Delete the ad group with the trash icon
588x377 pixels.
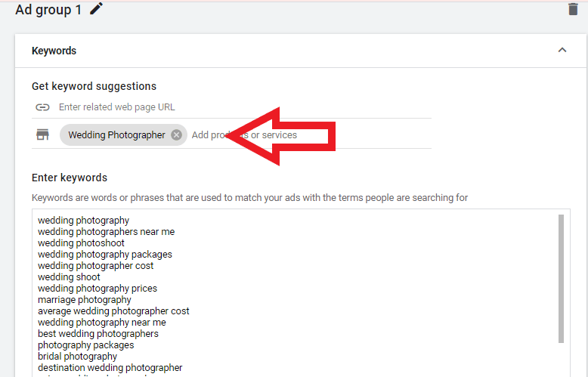573,9
